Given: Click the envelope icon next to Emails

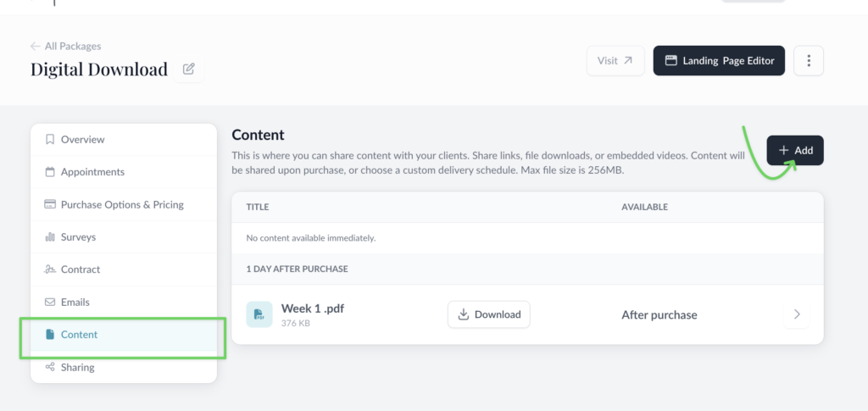Looking at the screenshot, I should tap(50, 303).
